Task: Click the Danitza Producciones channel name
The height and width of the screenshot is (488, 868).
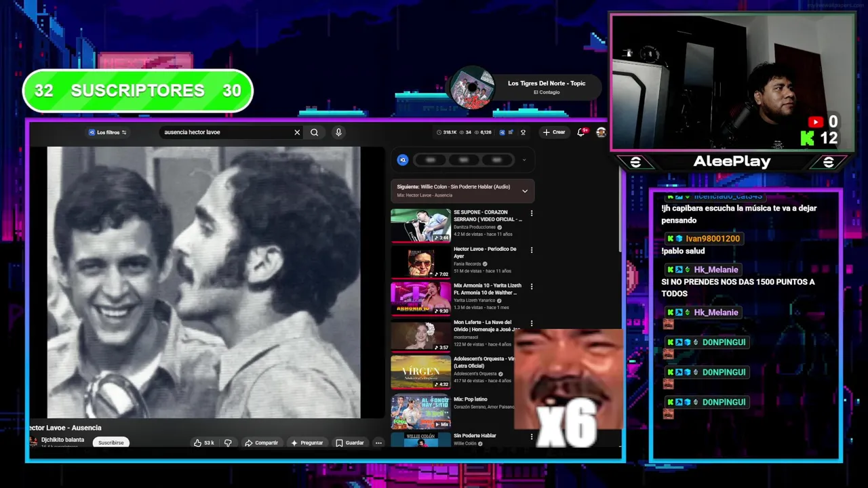Action: point(475,227)
